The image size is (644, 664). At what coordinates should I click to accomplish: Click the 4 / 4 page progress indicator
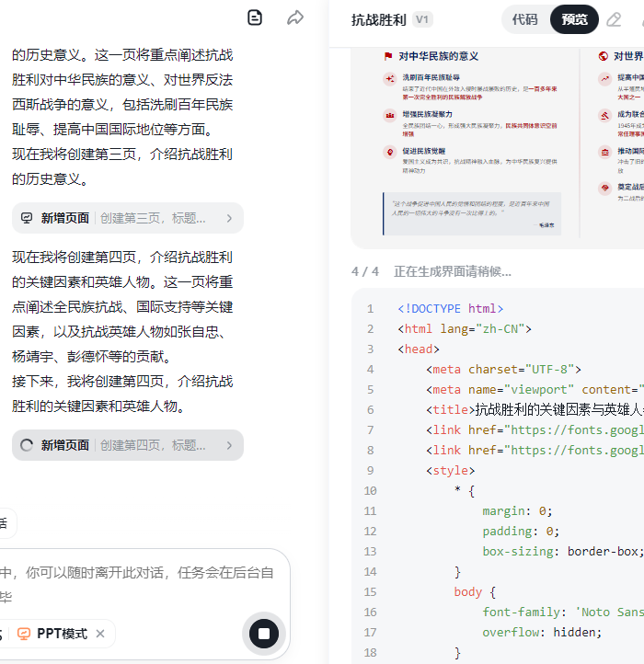point(365,271)
